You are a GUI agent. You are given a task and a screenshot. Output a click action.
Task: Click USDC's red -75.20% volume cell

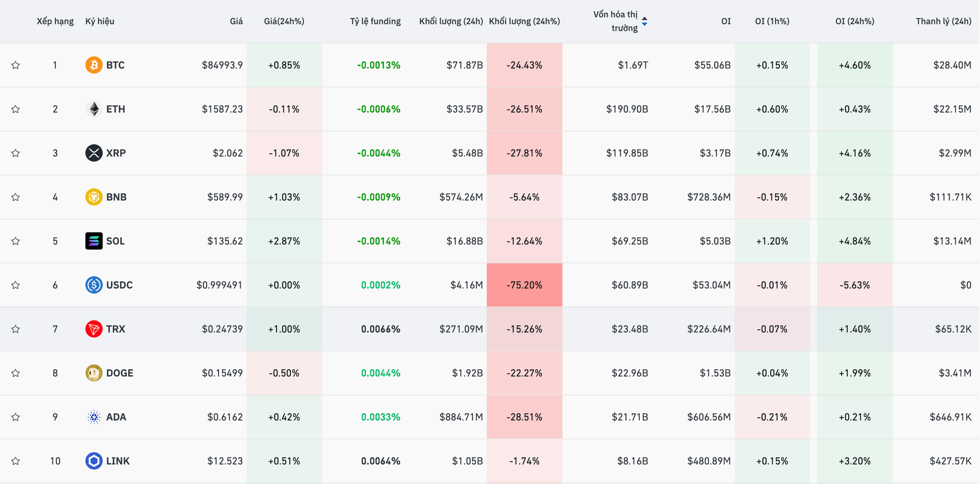click(x=524, y=285)
